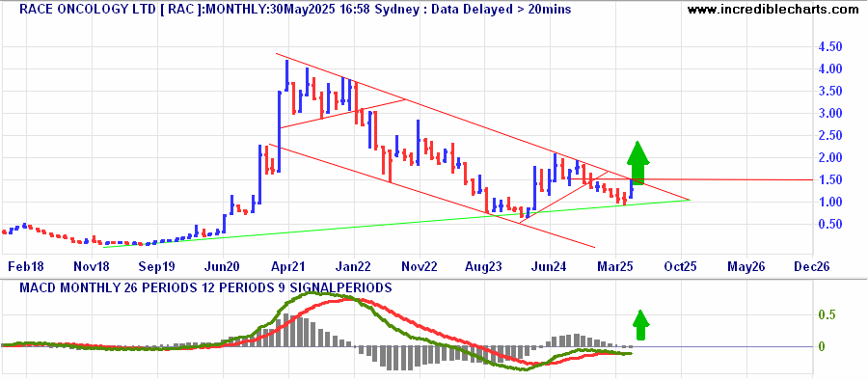
Task: Select the 3.00 price axis label
Action: pyautogui.click(x=829, y=114)
